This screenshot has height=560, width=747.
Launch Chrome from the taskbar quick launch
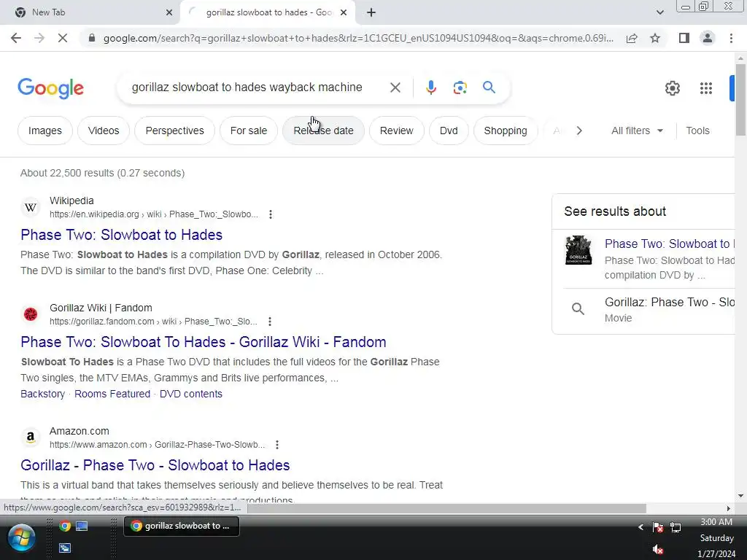pos(65,526)
